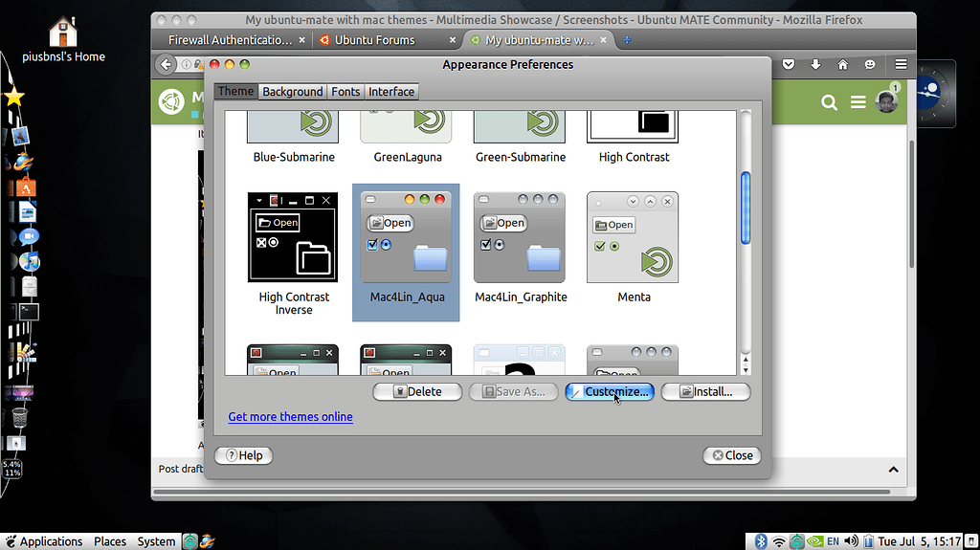
Task: Switch to the Background tab
Action: tap(292, 92)
